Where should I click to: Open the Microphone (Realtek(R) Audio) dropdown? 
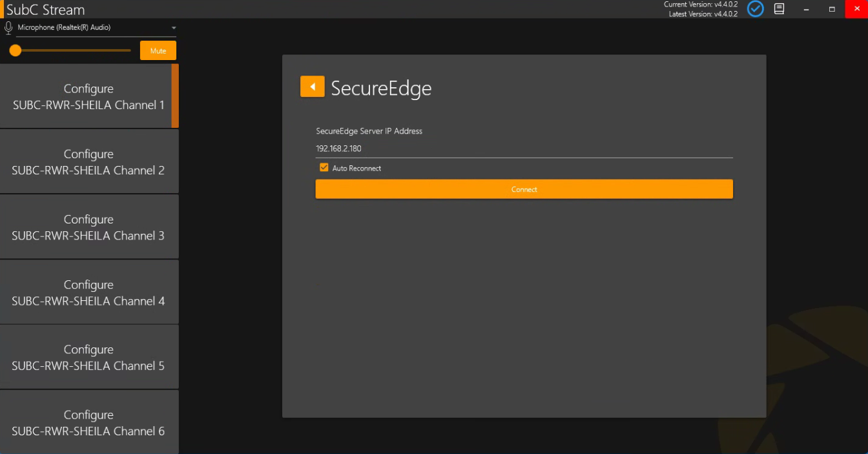pos(96,28)
